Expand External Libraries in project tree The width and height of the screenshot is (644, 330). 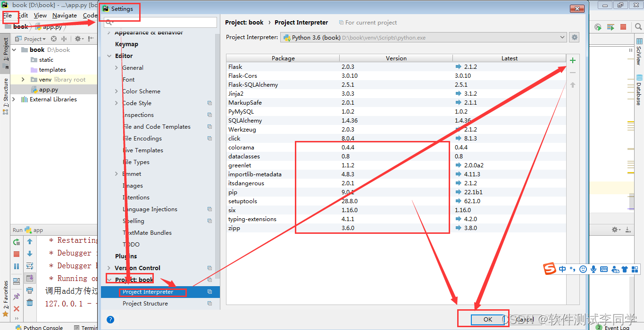tap(14, 99)
